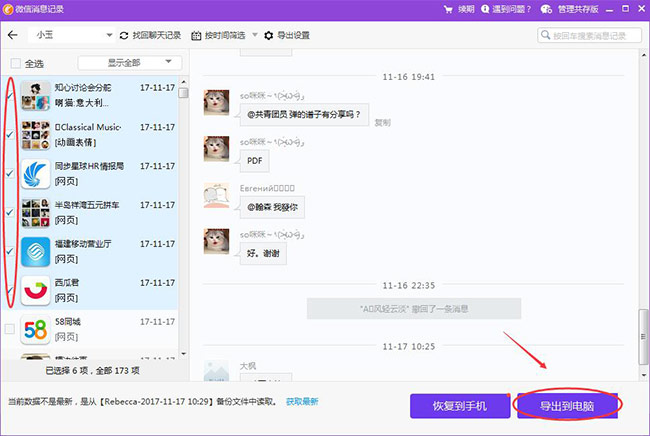651x437 pixels.
Task: Grab the contact list scrollbar thumb
Action: click(x=183, y=92)
